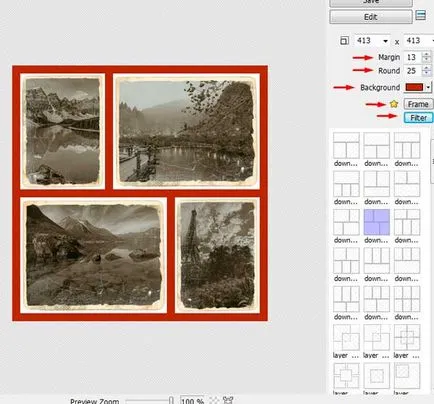Click the Round value input field
Viewport: 434px width, 404px height.
[x=413, y=71]
